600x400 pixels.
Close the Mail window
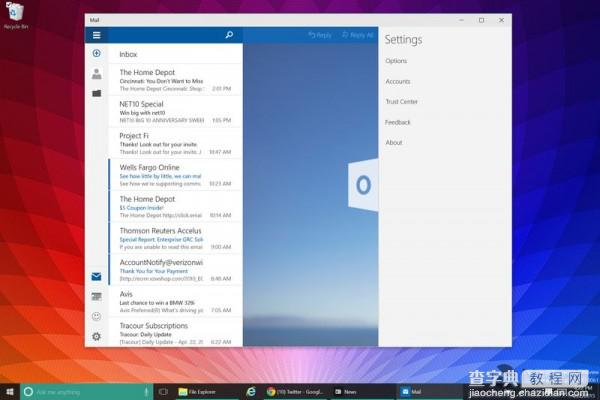(x=501, y=20)
